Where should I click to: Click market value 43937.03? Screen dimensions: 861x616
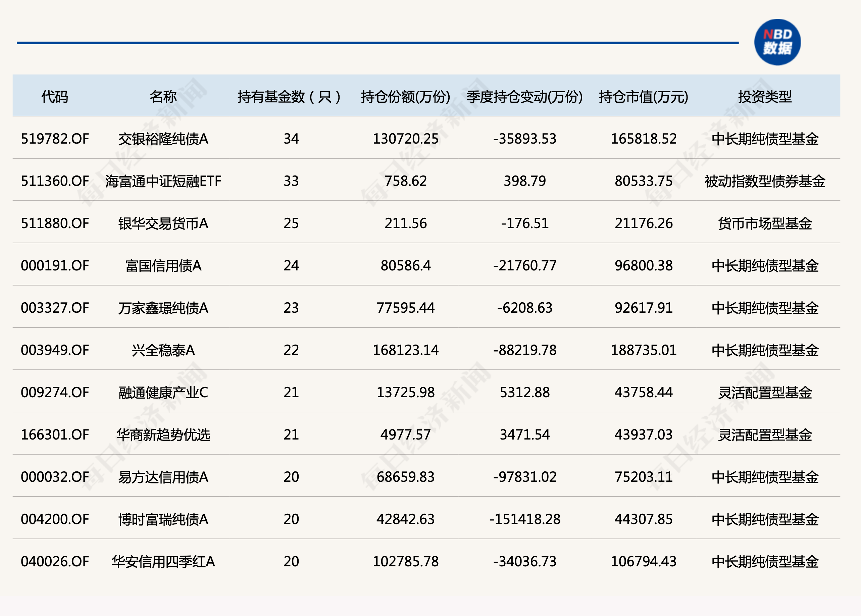pos(643,435)
